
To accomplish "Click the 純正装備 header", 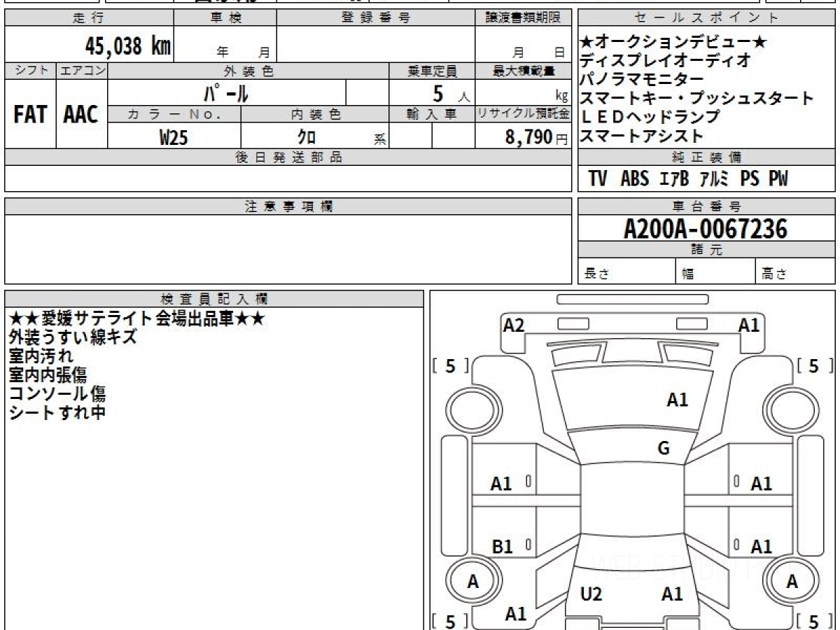I will pyautogui.click(x=706, y=157).
